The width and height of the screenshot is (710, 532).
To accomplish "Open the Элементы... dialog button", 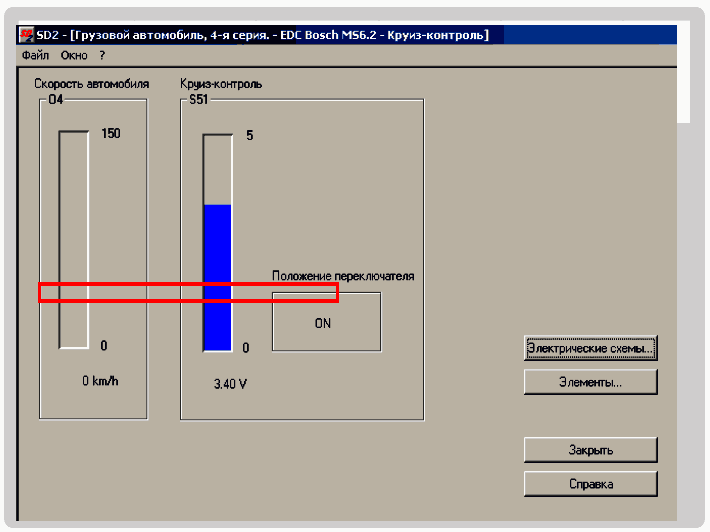I will click(x=590, y=382).
